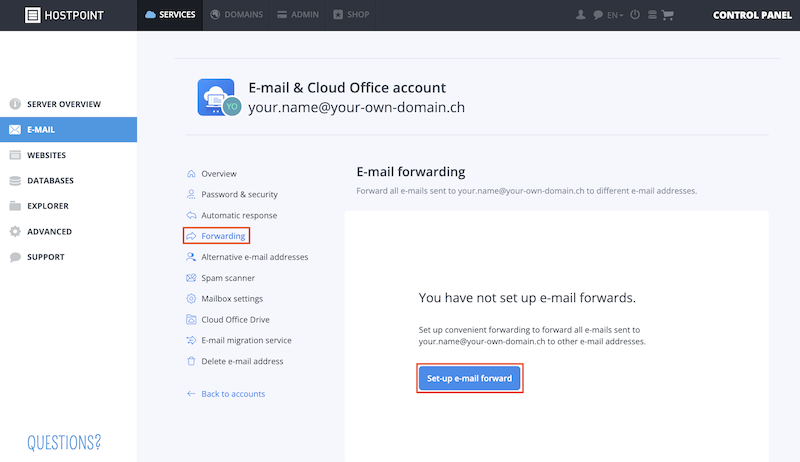This screenshot has width=800, height=462.
Task: Click the Control Panel title
Action: 752,15
